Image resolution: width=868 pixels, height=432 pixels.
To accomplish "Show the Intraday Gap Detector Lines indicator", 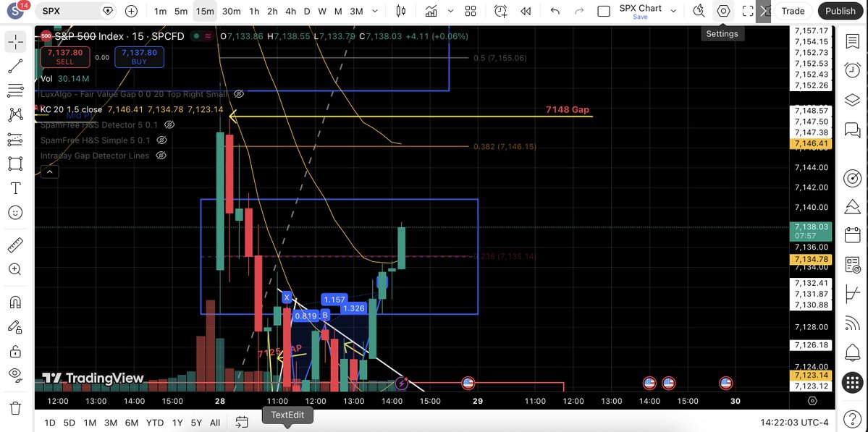I will point(161,156).
